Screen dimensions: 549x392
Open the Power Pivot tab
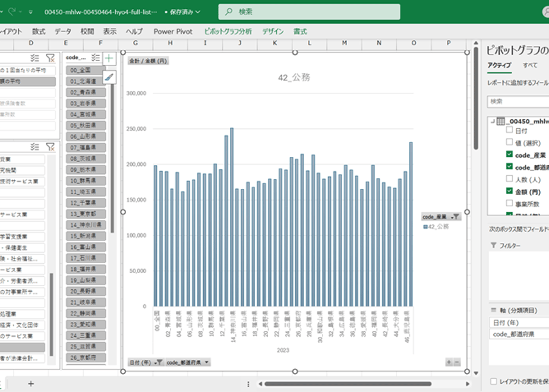tap(173, 31)
